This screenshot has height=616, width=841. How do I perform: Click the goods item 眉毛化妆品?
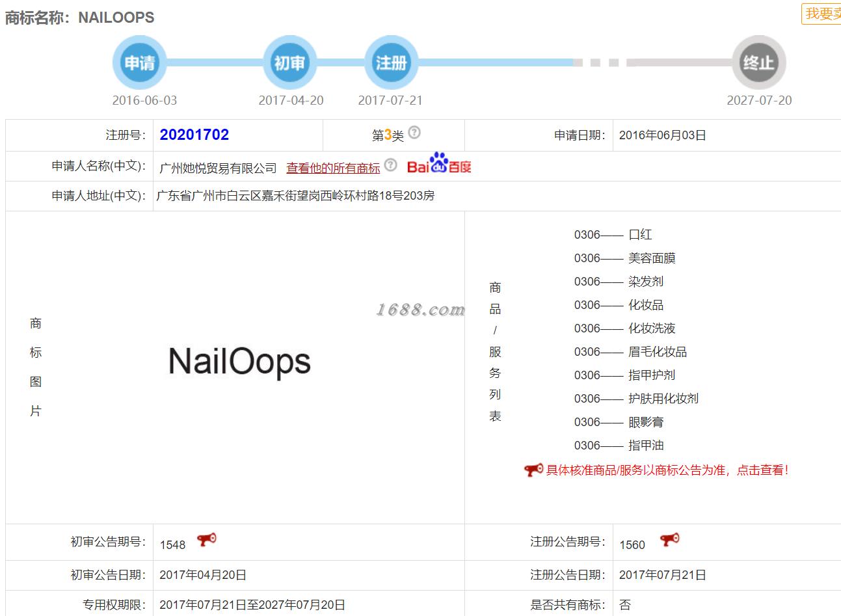point(658,352)
